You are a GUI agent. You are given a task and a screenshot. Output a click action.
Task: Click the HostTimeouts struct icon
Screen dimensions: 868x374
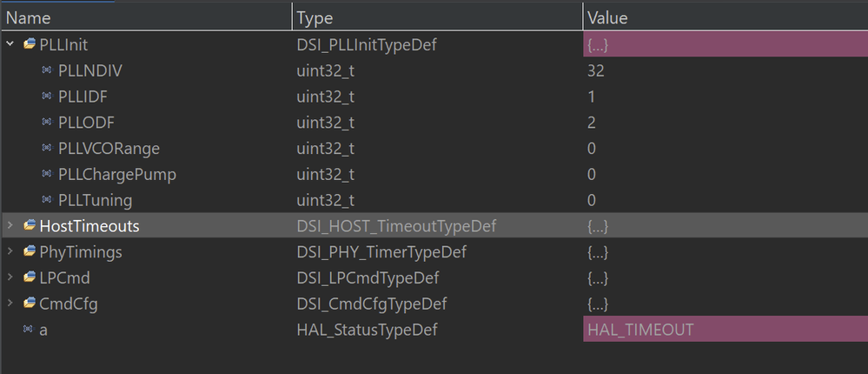[30, 226]
